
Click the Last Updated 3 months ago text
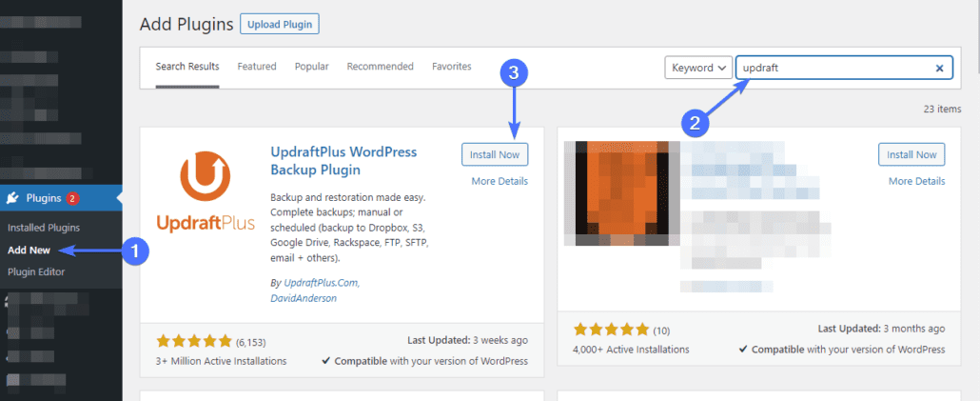[881, 329]
